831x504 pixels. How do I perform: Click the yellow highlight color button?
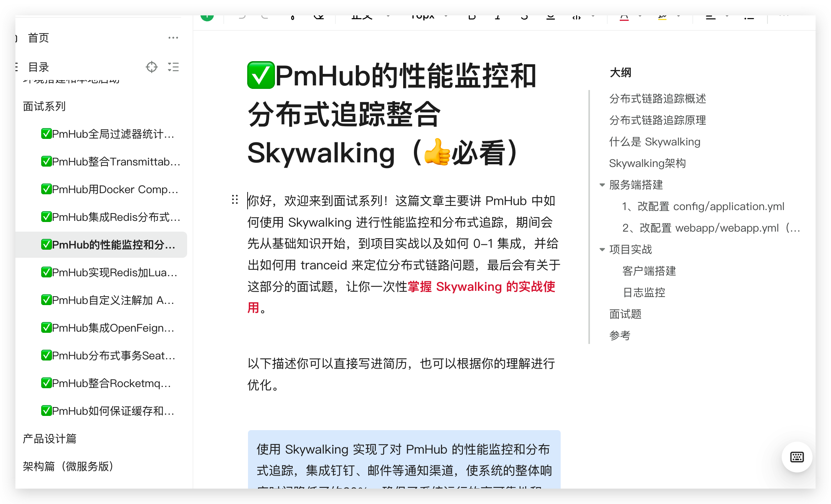(x=662, y=17)
